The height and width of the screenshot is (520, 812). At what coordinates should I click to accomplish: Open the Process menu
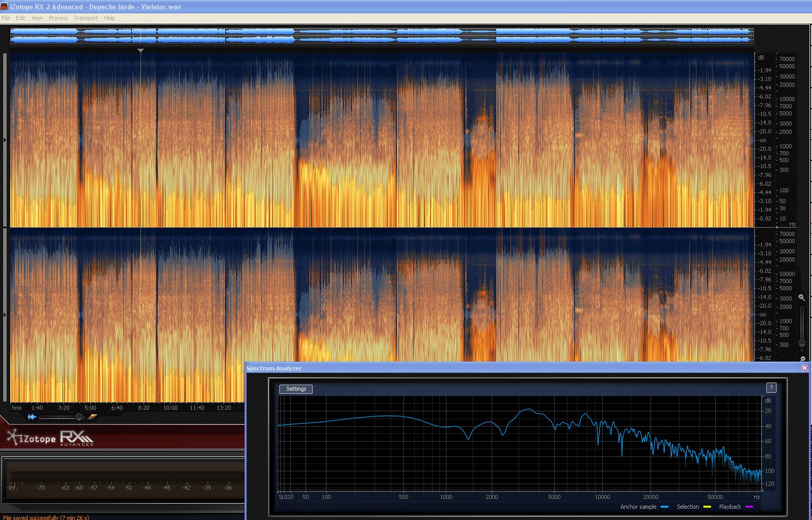pos(58,18)
